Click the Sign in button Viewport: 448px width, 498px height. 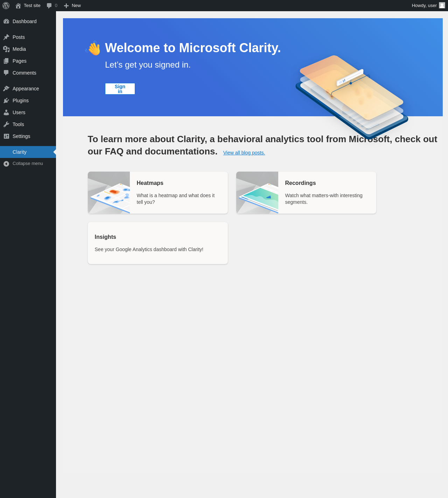(x=120, y=89)
